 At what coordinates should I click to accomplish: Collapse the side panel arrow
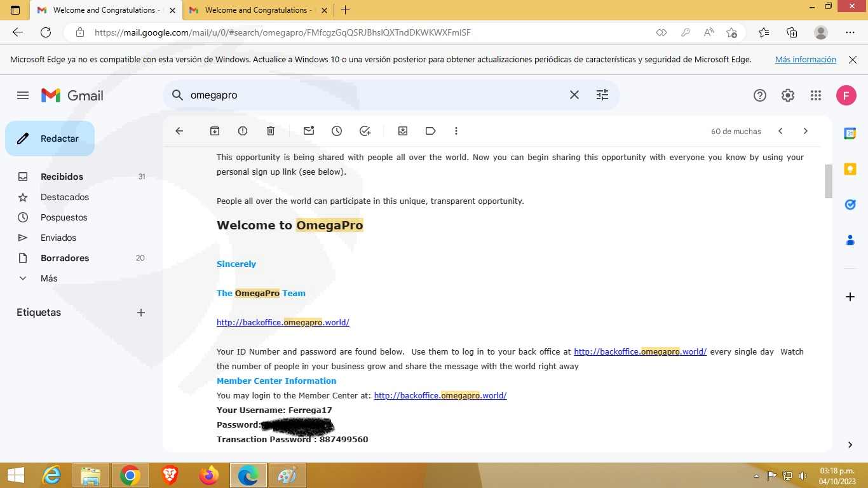850,445
